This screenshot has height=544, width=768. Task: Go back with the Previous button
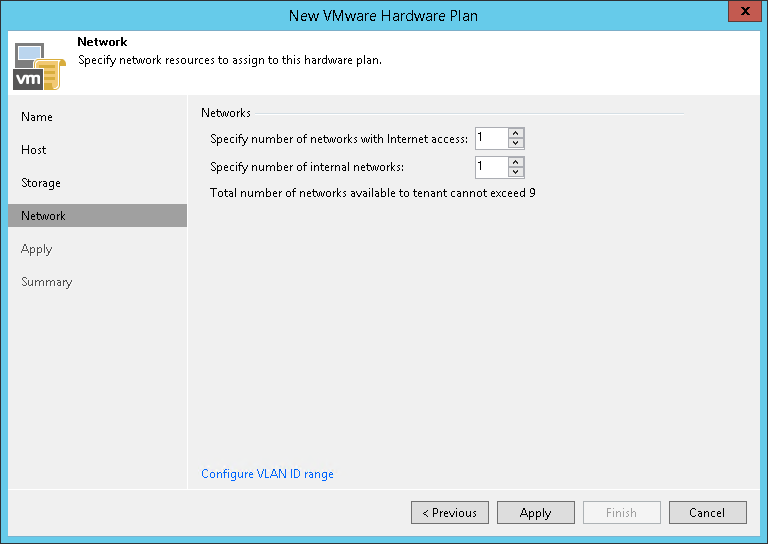click(450, 513)
